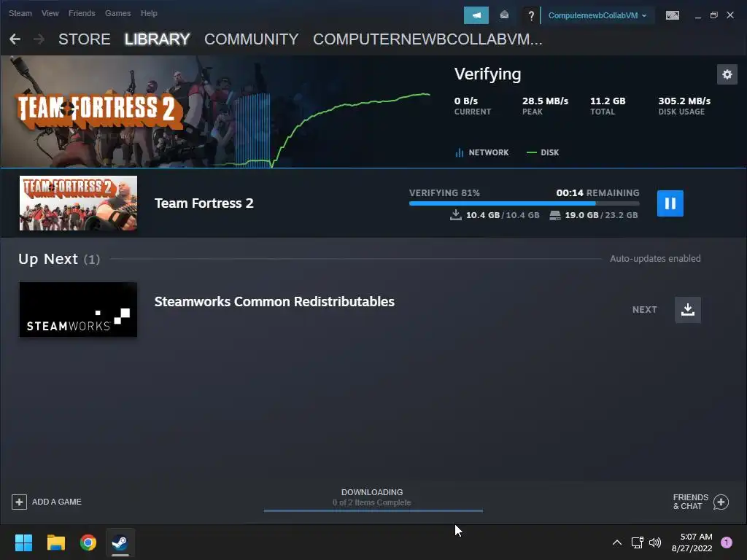Switch to the STORE tab
Screen dimensions: 747x560
[85, 39]
